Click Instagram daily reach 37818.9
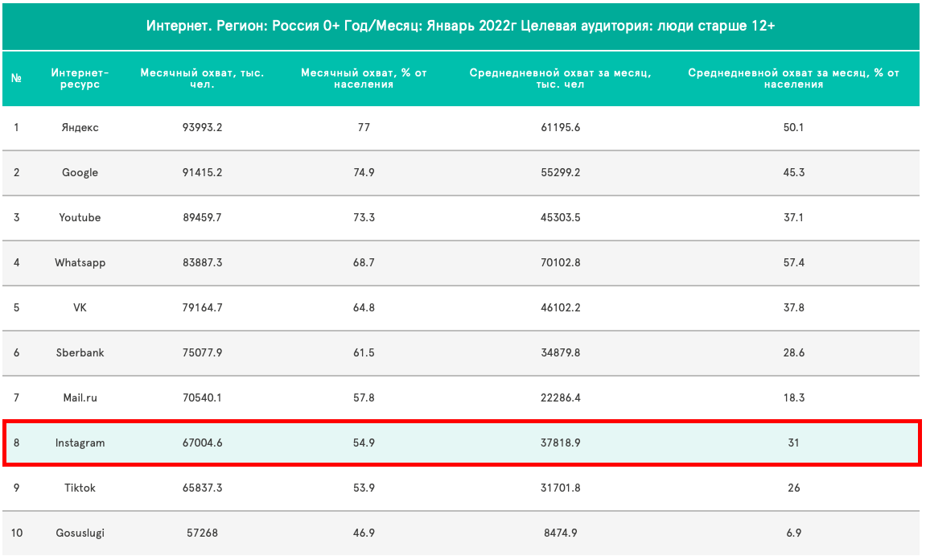Screen dimensions: 926x560 pyautogui.click(x=561, y=443)
